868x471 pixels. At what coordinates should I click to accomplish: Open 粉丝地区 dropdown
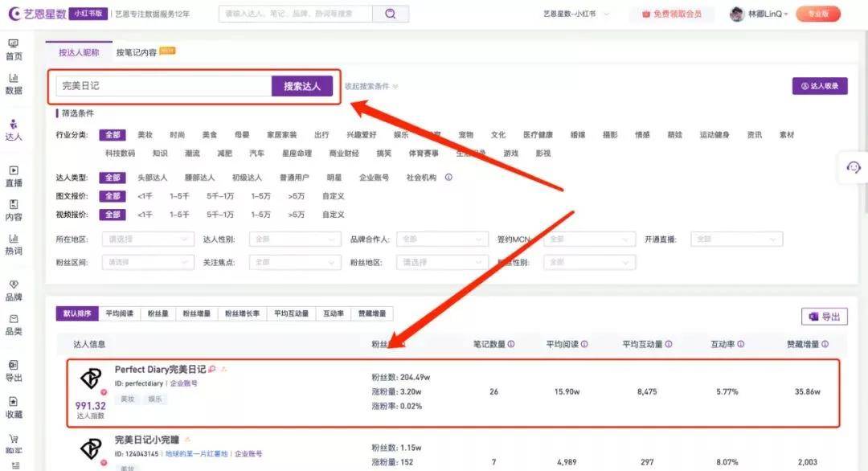(x=442, y=262)
